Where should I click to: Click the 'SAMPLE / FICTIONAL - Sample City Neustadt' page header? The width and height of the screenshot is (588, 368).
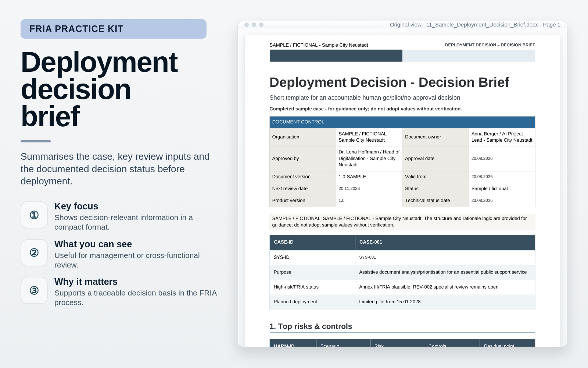pos(319,45)
